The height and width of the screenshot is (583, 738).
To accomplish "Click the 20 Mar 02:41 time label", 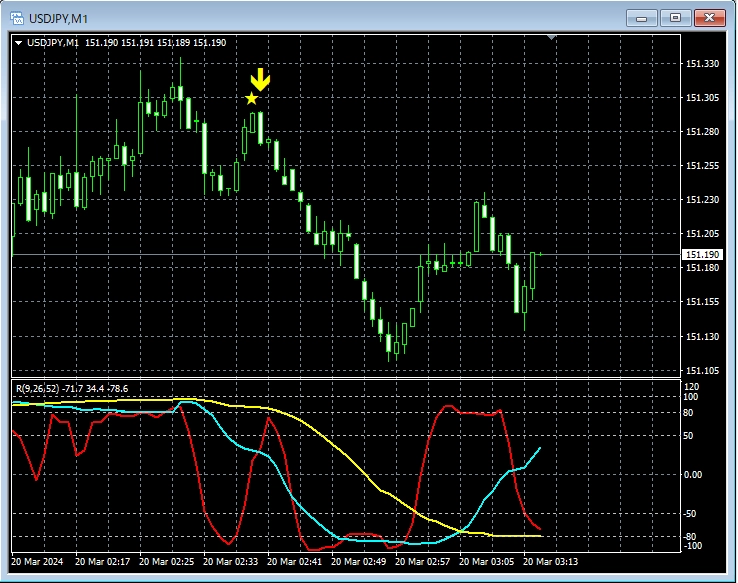I will click(x=301, y=562).
